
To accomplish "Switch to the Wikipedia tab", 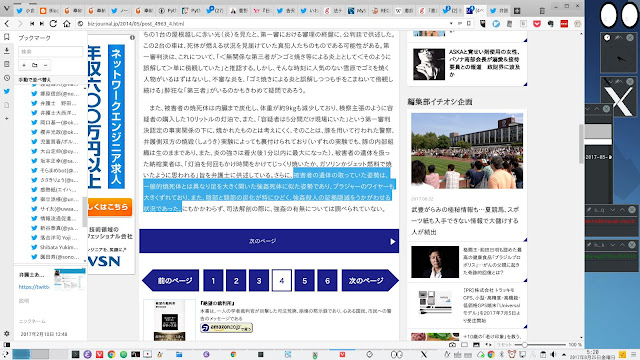I will click(x=403, y=11).
